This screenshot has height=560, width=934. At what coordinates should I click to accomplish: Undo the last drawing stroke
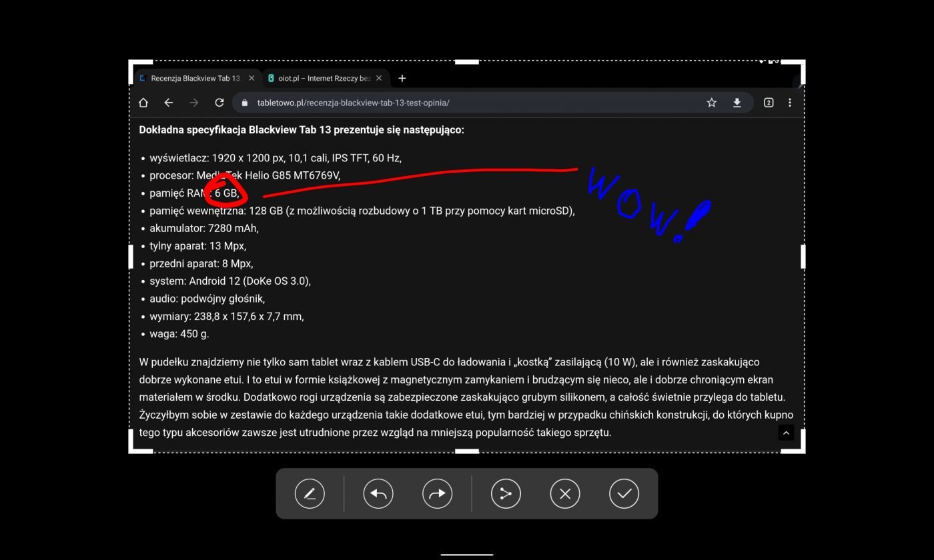click(x=378, y=494)
